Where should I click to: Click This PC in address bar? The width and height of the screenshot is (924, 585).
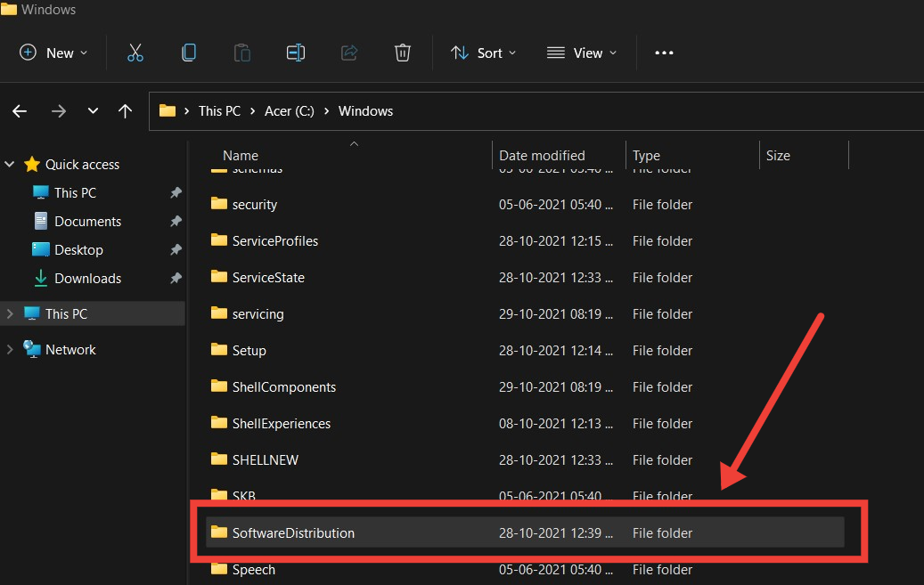click(x=219, y=111)
